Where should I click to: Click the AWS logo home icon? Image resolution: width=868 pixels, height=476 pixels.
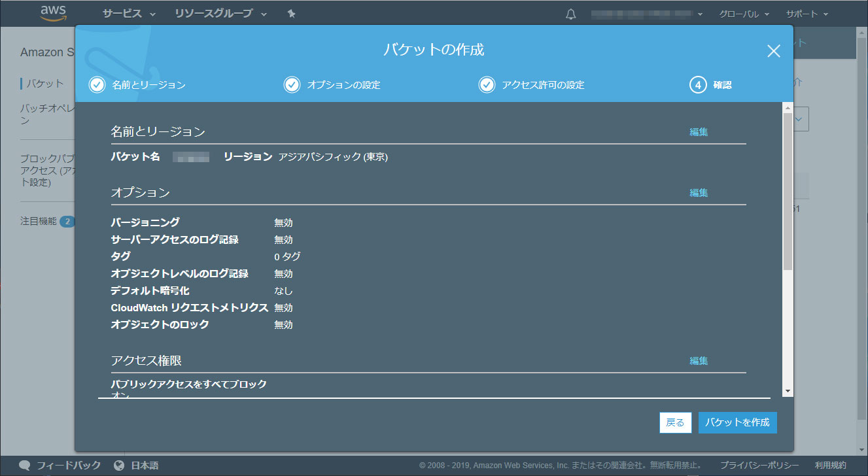click(53, 13)
